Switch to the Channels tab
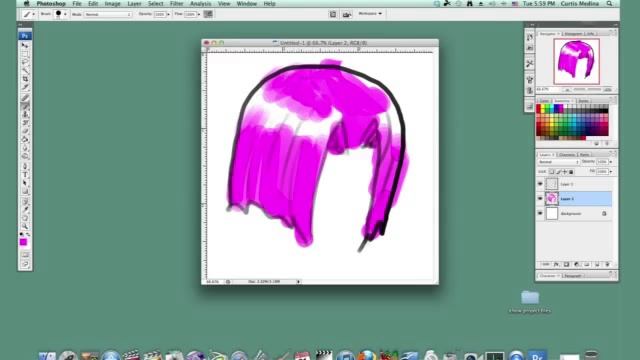 [566, 155]
